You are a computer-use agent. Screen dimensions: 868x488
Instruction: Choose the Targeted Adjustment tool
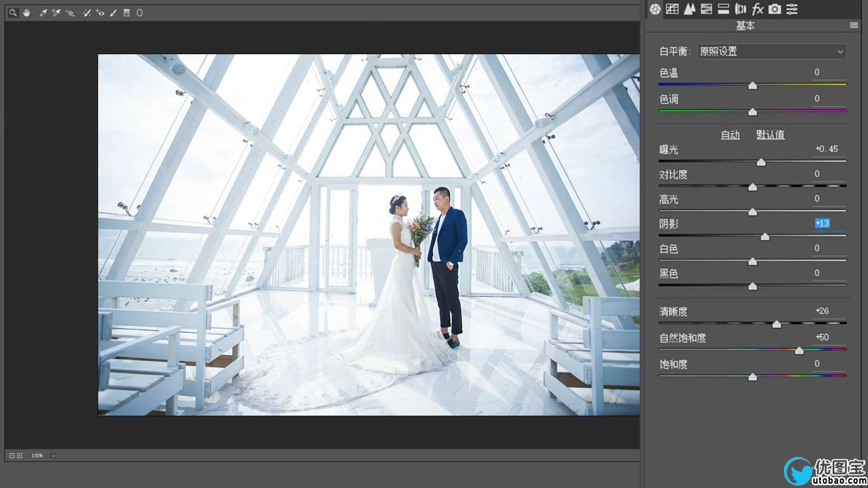click(x=70, y=12)
